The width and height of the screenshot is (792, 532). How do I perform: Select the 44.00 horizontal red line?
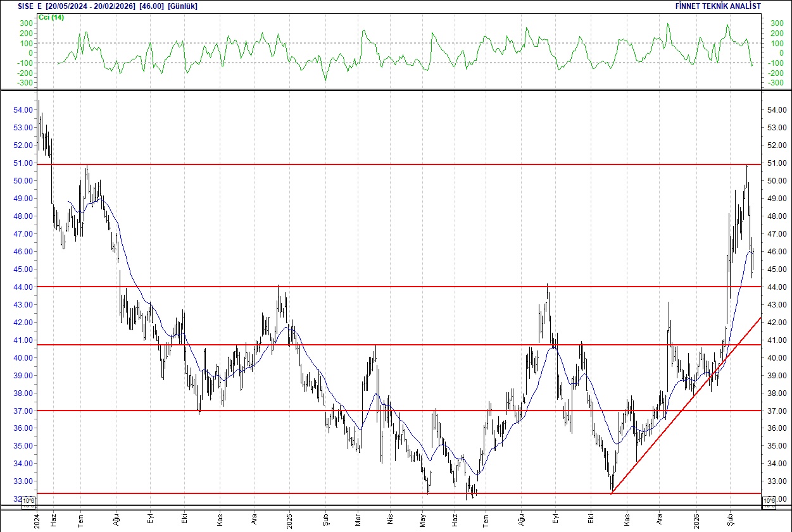click(380, 286)
